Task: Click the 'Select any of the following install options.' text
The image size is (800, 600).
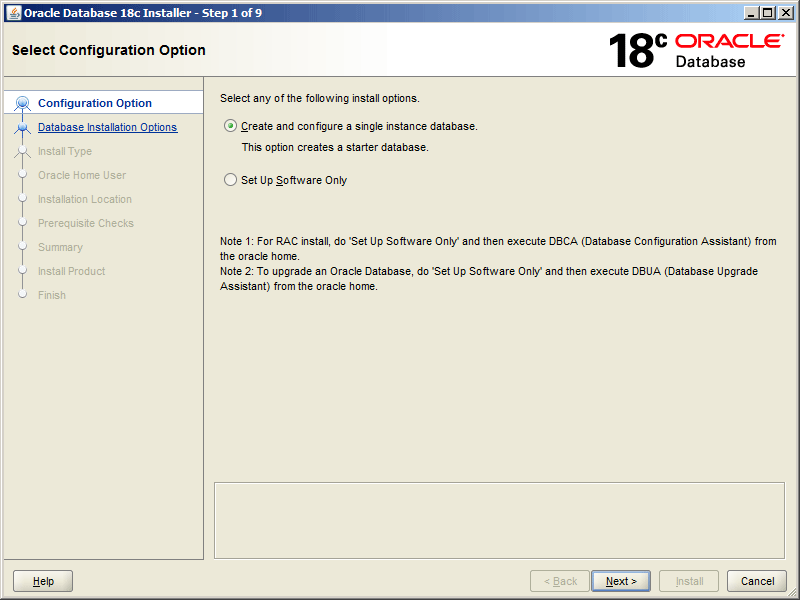Action: click(320, 98)
